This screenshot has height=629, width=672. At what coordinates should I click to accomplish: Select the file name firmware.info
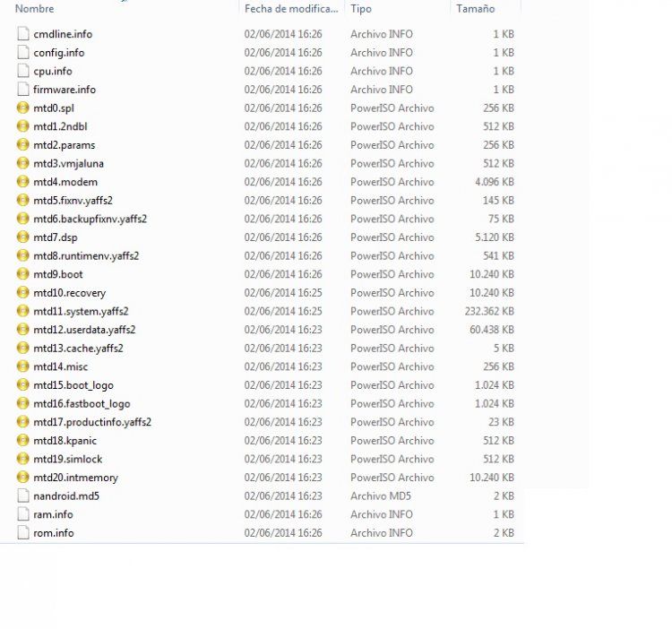[x=65, y=89]
